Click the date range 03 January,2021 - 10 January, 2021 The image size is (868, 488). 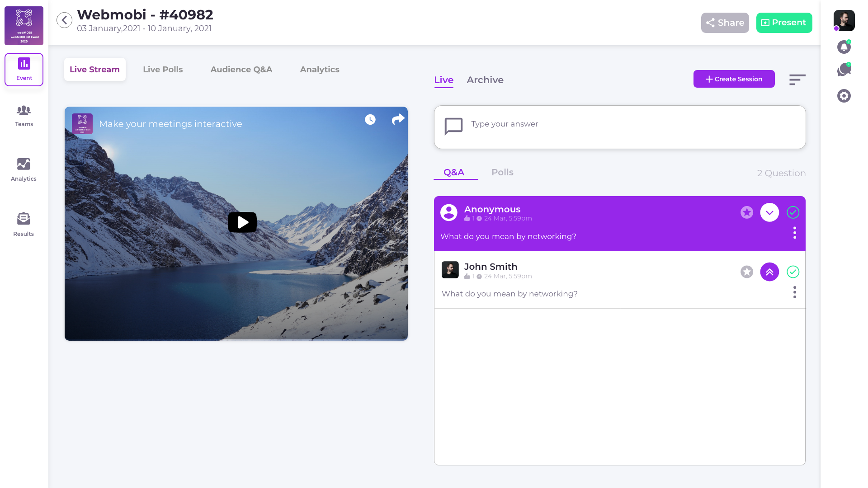[144, 28]
